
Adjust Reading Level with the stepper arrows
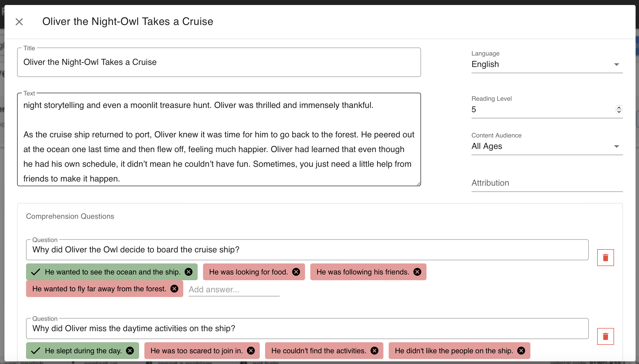(x=619, y=110)
